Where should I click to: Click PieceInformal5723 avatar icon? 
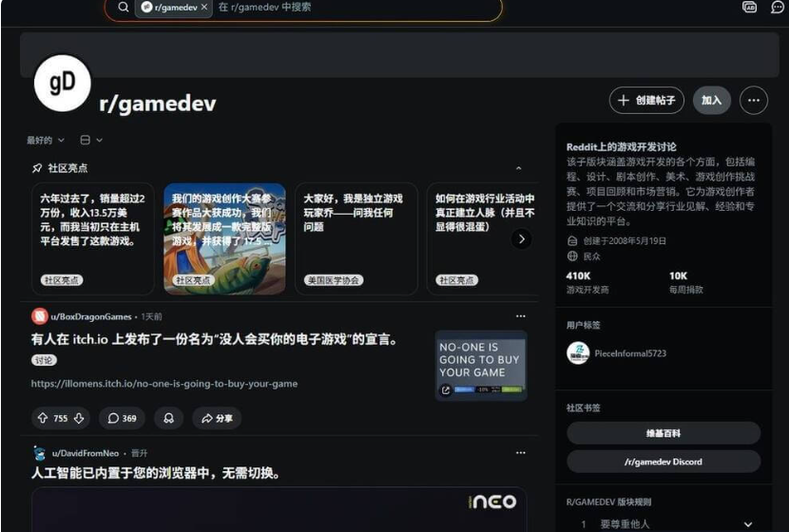point(578,353)
